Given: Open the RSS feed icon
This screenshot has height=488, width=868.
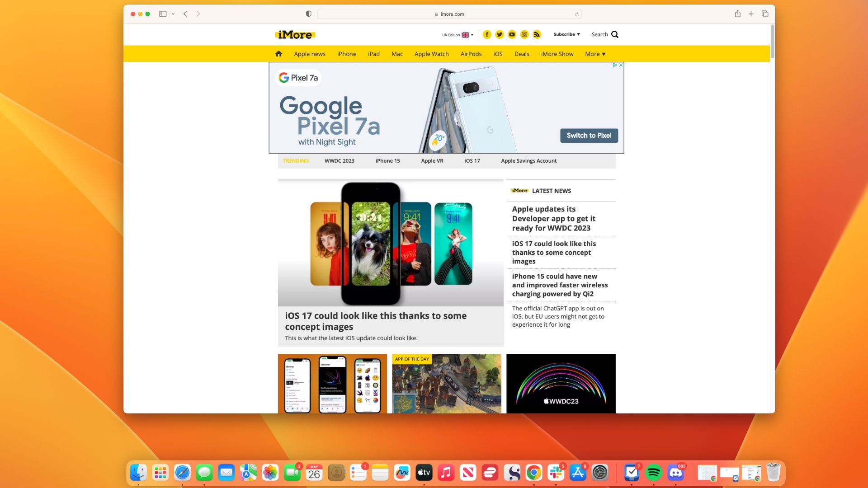Looking at the screenshot, I should (x=537, y=34).
